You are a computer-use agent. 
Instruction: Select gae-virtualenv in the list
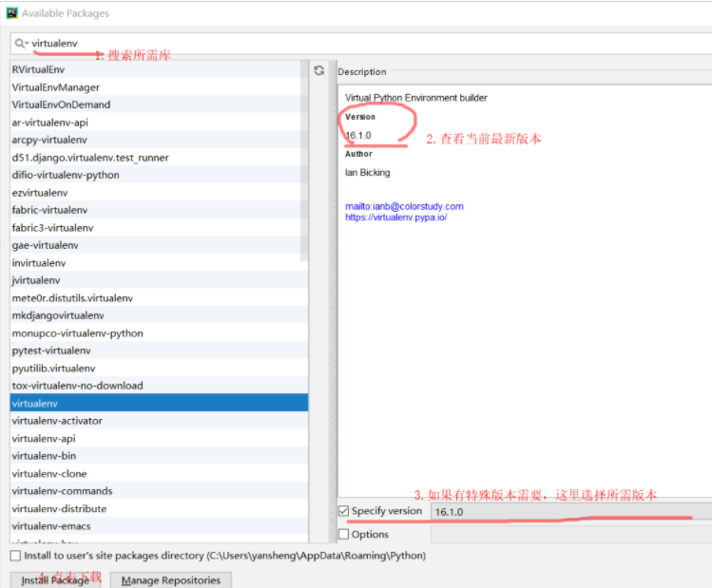[x=155, y=245]
